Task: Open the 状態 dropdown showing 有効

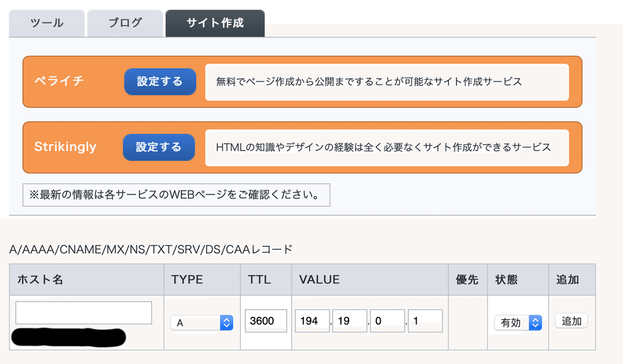Action: click(x=518, y=323)
